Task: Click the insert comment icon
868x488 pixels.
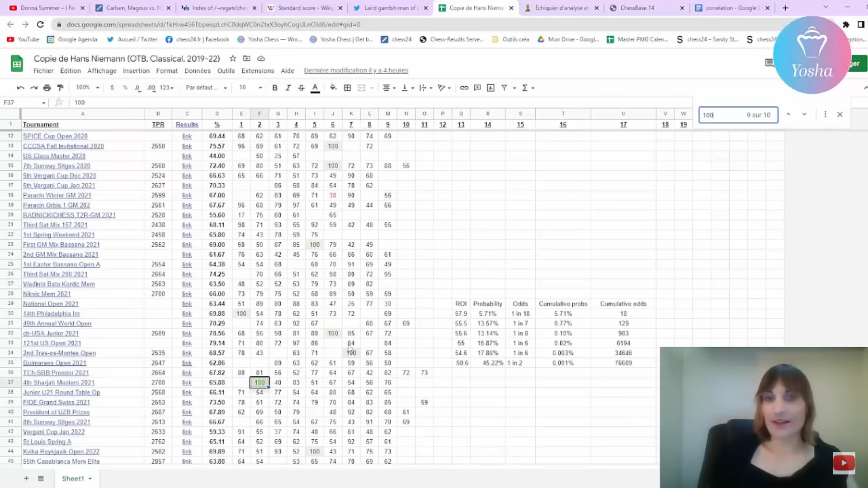Action: tap(477, 88)
